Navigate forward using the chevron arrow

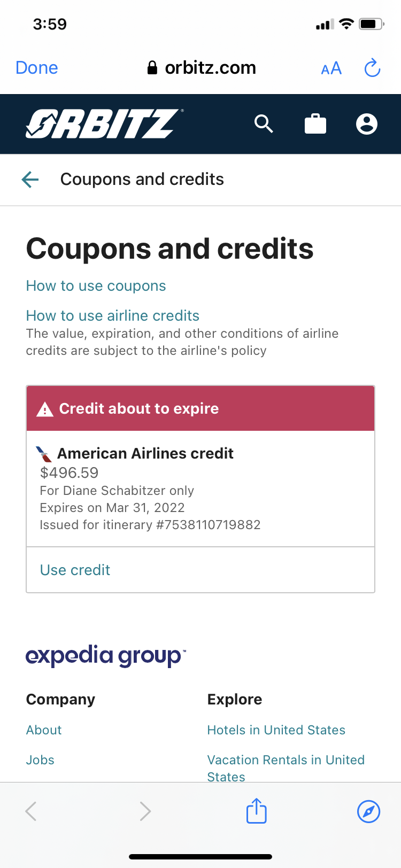tap(145, 811)
